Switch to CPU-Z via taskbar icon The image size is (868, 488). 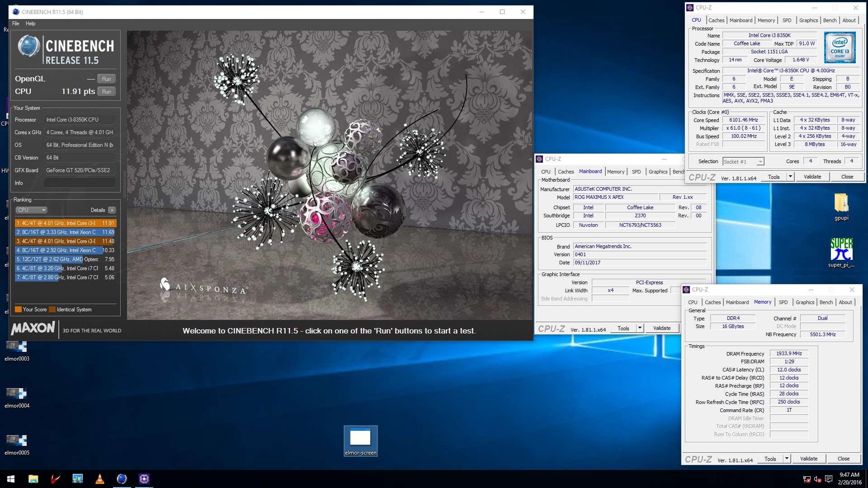coord(144,479)
